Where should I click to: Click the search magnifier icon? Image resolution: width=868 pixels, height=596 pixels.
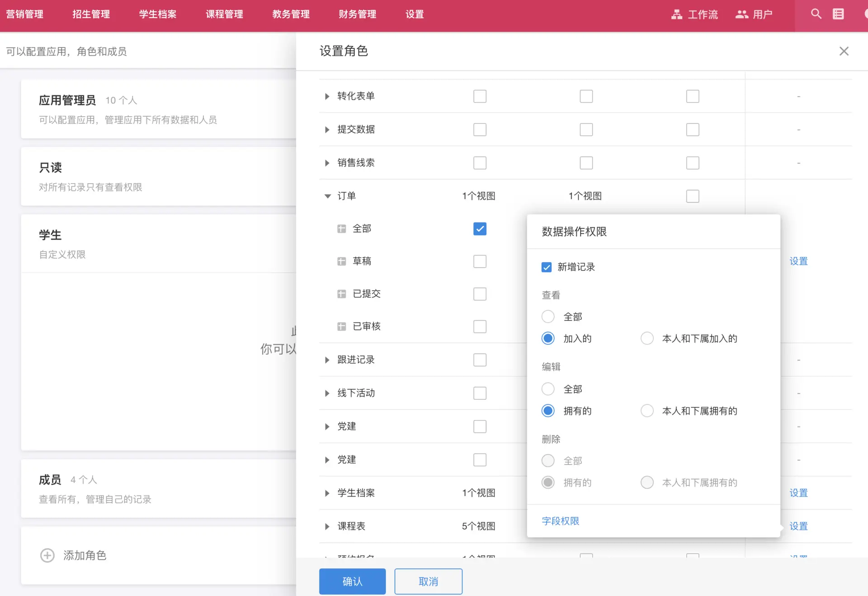[x=816, y=14]
